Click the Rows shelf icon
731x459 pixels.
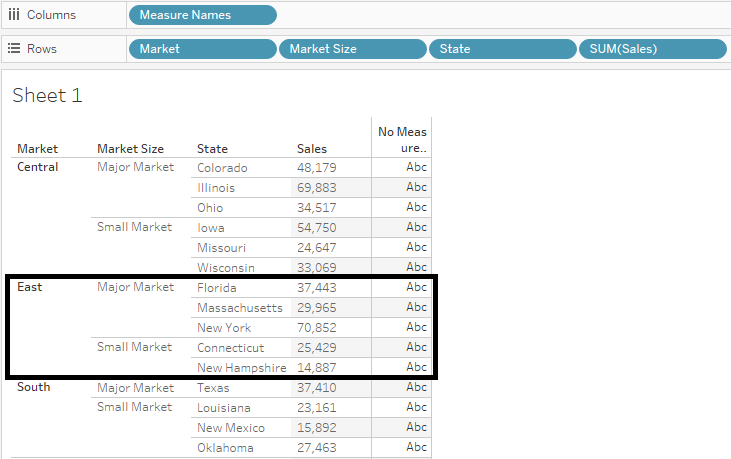[14, 48]
